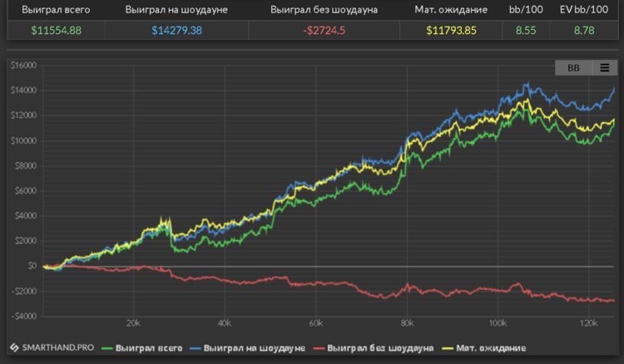Image resolution: width=624 pixels, height=364 pixels.
Task: Click the 60k mark on the x-axis
Action: 315,323
